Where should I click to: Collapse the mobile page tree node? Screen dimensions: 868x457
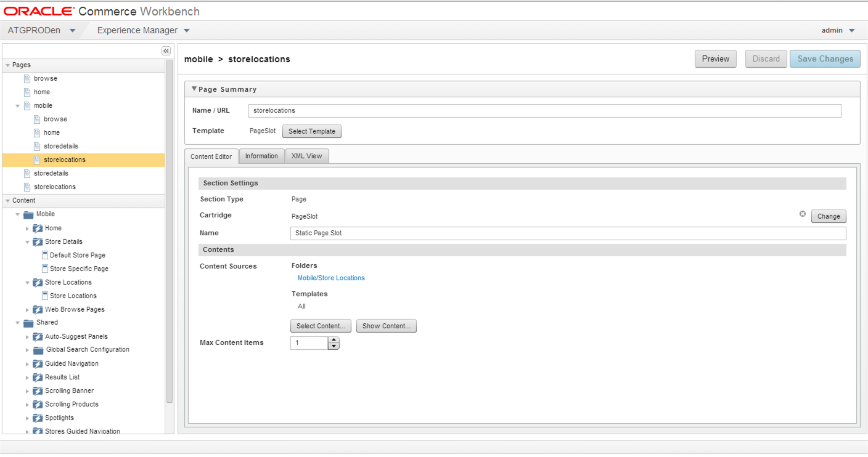tap(18, 106)
